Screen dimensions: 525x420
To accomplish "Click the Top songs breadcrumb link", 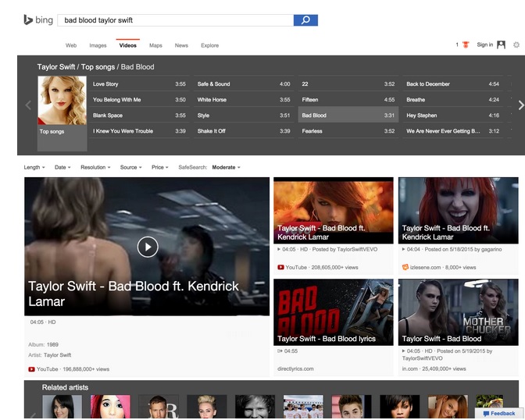I will (x=98, y=67).
